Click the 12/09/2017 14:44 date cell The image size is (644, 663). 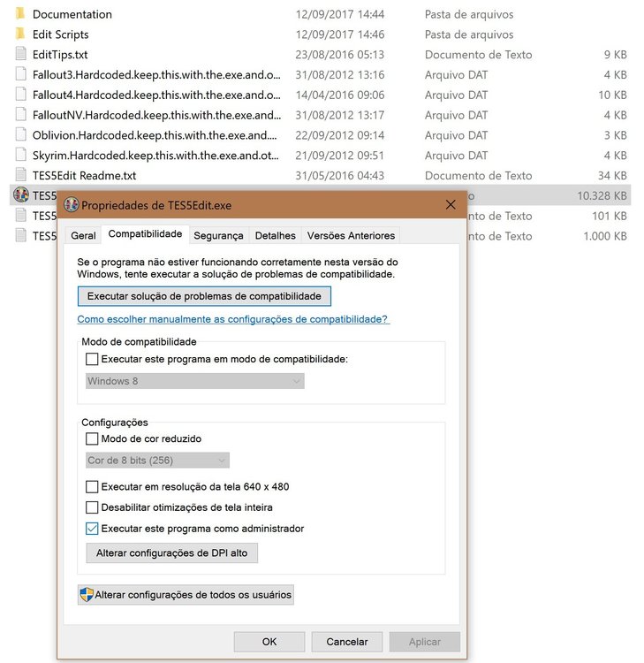(x=340, y=14)
